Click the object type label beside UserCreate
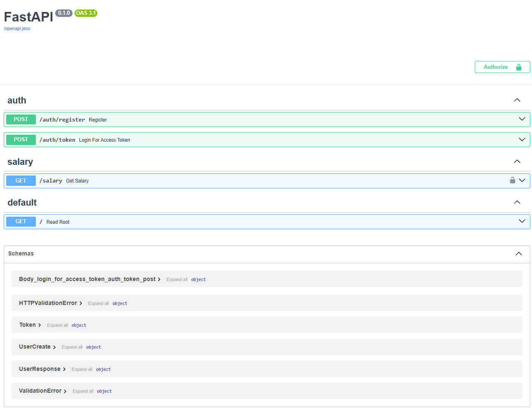This screenshot has height=410, width=532. (94, 347)
